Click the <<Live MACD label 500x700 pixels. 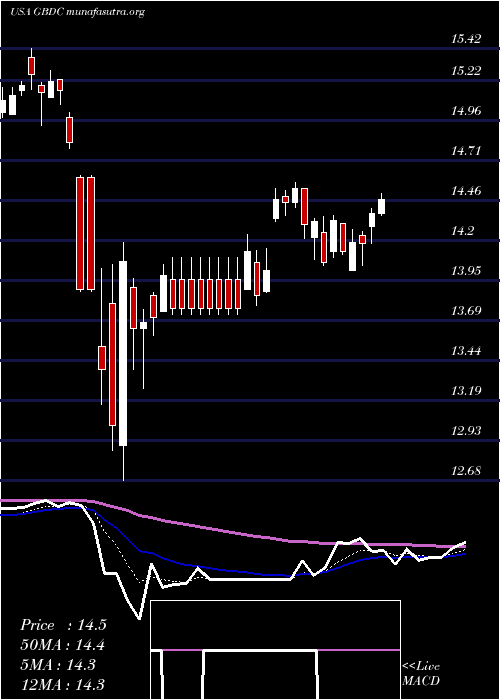[x=421, y=674]
